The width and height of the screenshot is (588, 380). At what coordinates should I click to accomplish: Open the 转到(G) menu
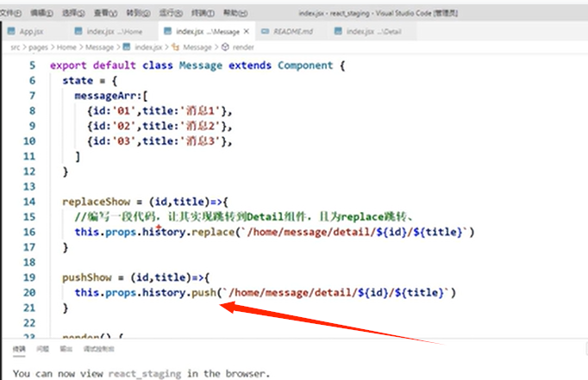click(x=138, y=13)
